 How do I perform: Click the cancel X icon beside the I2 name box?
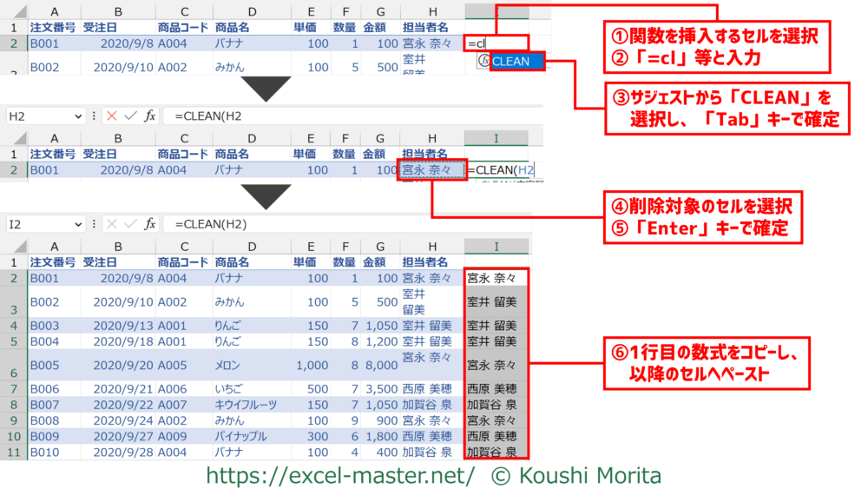tap(111, 224)
